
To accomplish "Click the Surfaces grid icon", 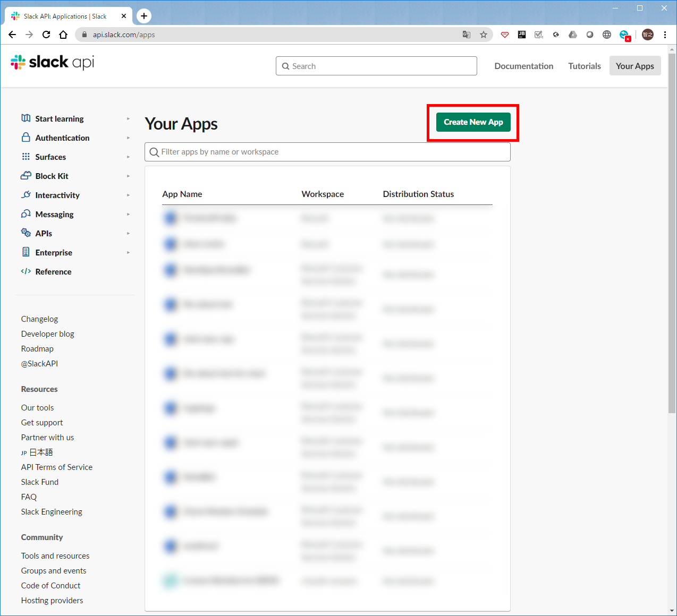I will [26, 156].
